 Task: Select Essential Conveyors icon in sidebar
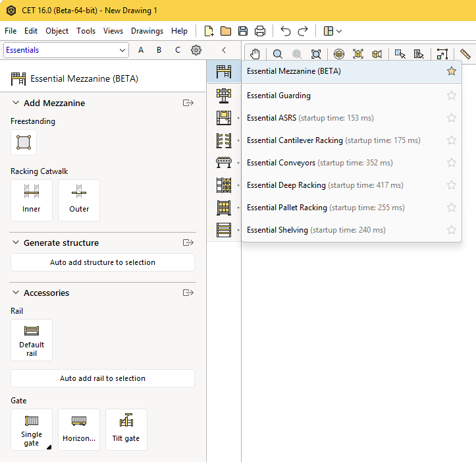pyautogui.click(x=224, y=163)
